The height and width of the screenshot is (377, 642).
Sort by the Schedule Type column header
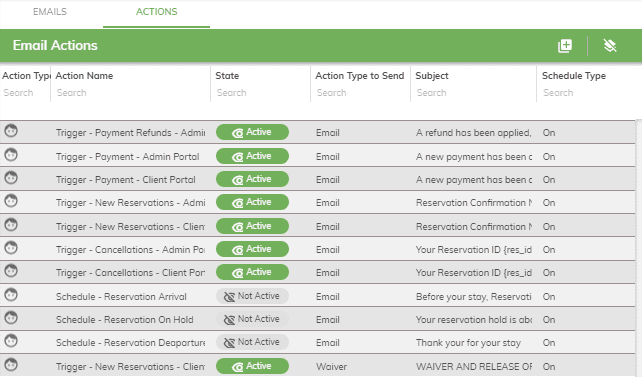pyautogui.click(x=574, y=76)
